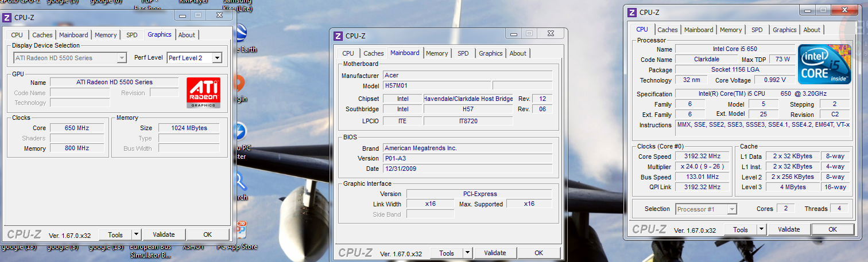Click CPU-Z title icon in Mainboard window
The height and width of the screenshot is (262, 868).
(x=338, y=36)
